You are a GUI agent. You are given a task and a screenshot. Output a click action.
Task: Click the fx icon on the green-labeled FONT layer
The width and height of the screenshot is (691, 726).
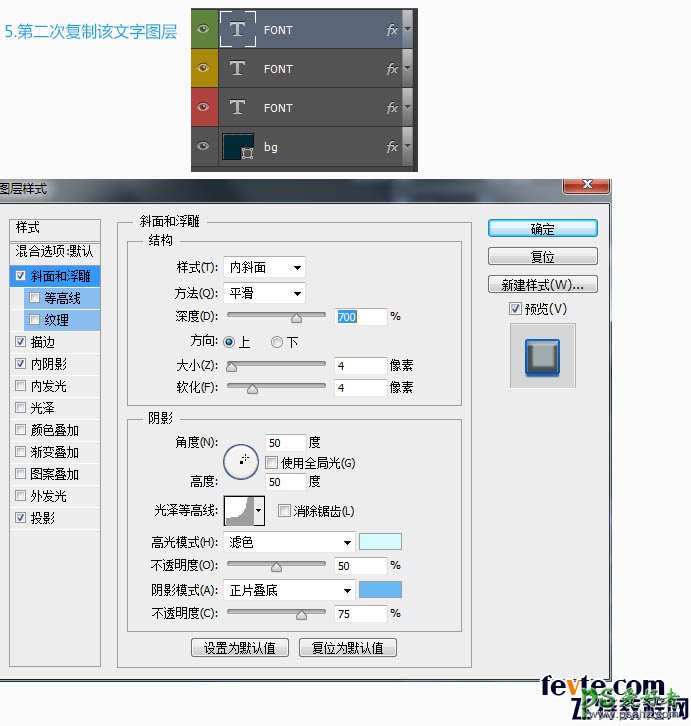point(391,30)
